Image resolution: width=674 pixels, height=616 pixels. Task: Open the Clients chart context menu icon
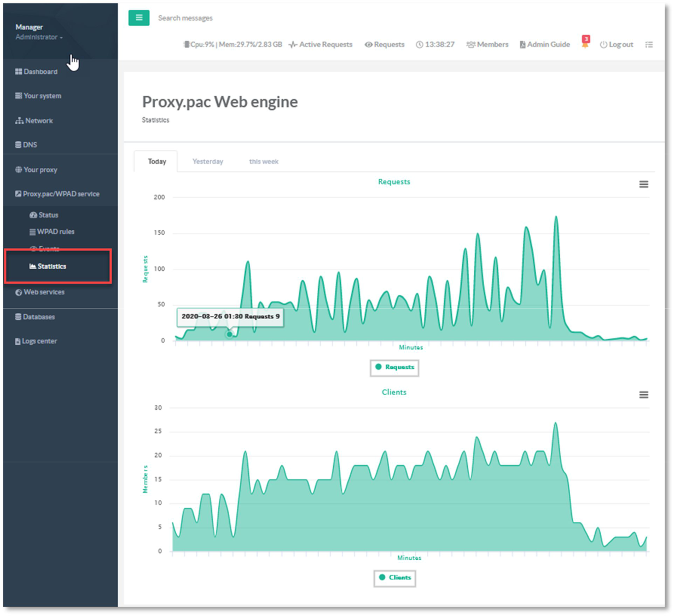click(x=644, y=395)
